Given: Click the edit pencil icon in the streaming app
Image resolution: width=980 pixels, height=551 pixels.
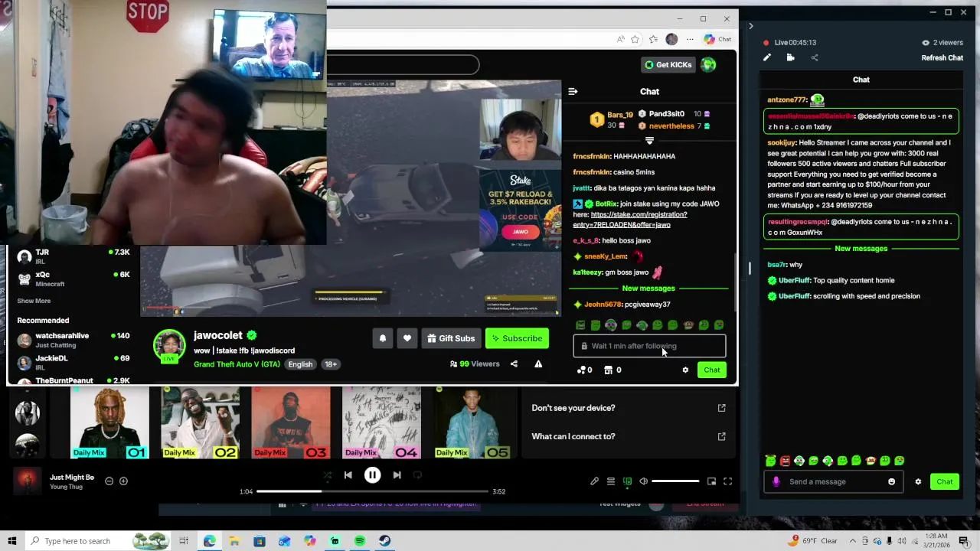Looking at the screenshot, I should [767, 57].
